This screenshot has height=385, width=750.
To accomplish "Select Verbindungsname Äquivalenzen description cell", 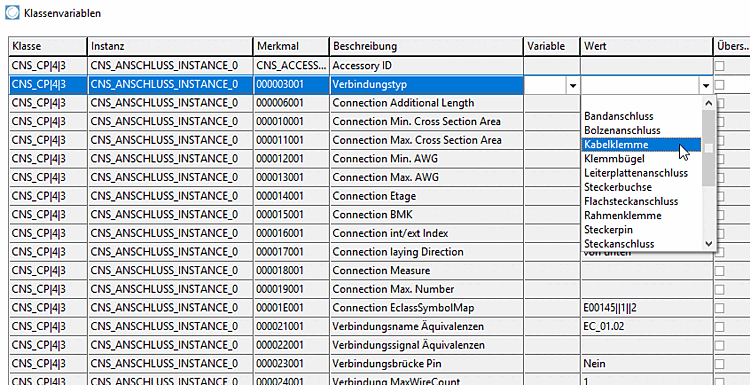I will pos(427,327).
